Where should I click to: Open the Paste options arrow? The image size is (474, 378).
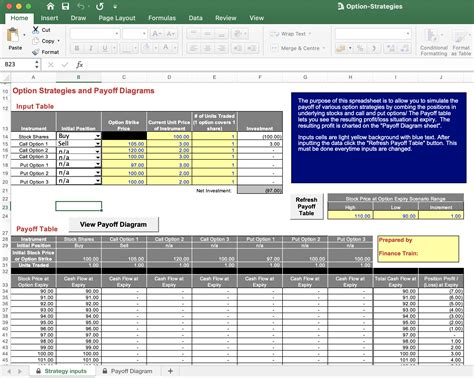(24, 35)
